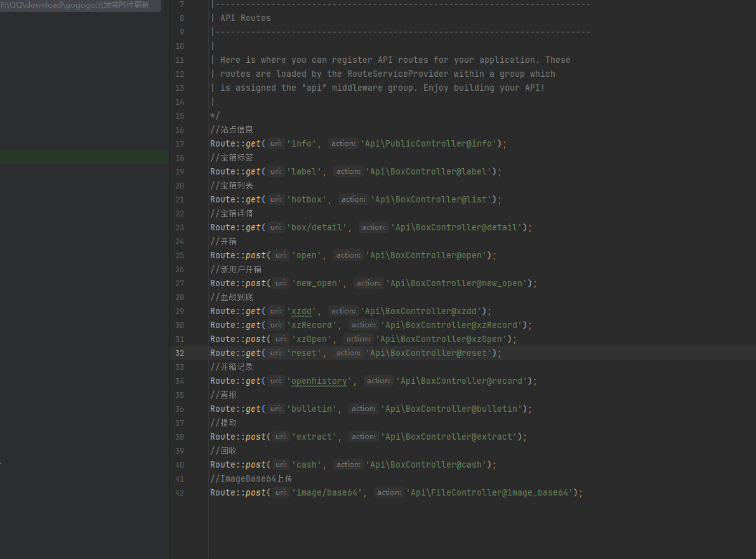This screenshot has width=756, height=559.
Task: Open the Api\BoxController@cash reference
Action: (x=428, y=465)
